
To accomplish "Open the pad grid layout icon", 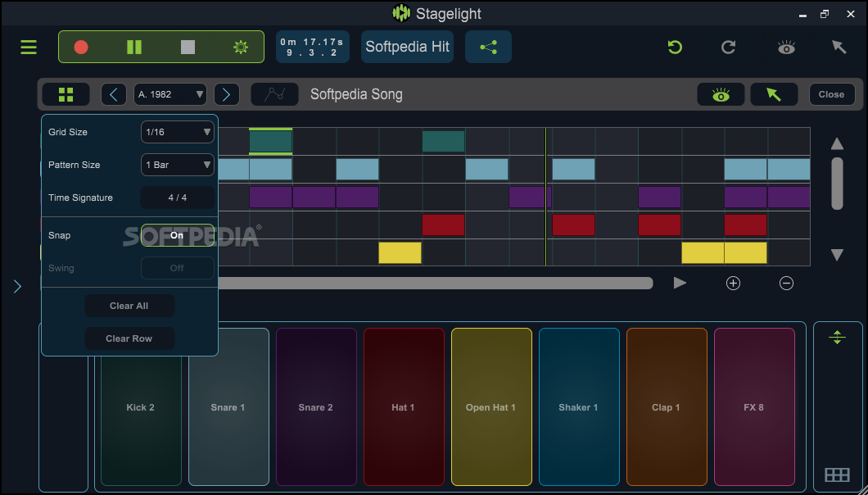I will tap(837, 475).
